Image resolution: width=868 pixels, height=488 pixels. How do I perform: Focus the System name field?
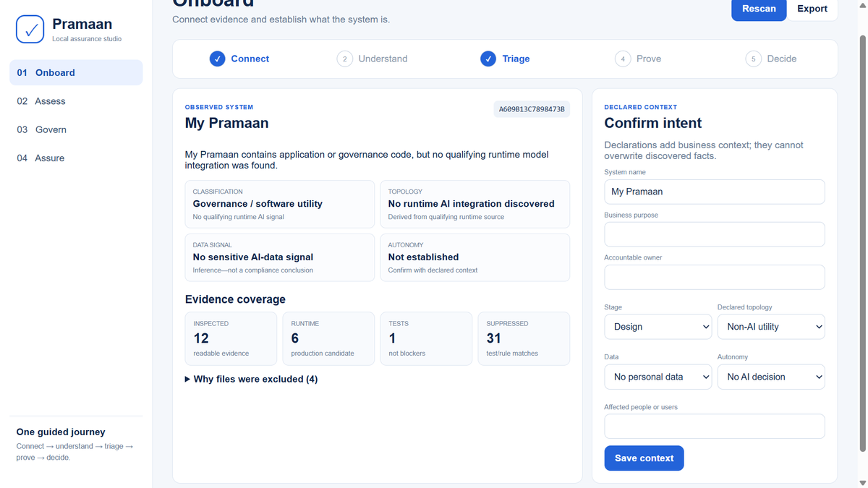(x=715, y=192)
